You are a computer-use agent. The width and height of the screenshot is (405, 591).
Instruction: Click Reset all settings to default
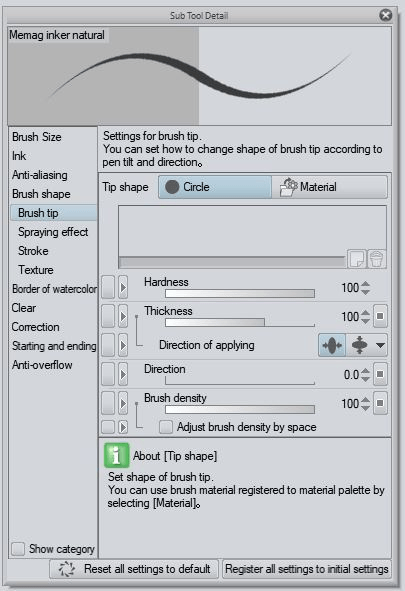(134, 569)
